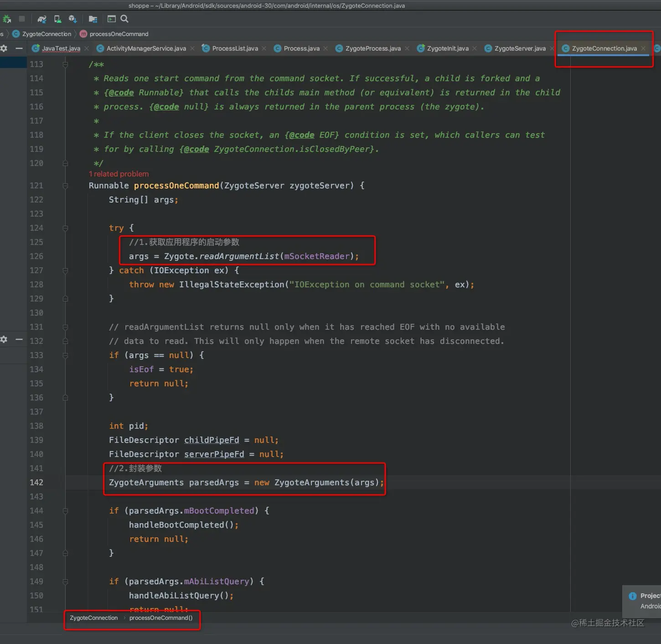Click the Search Everywhere magnifier icon
Screen dimensions: 661x644
(124, 19)
